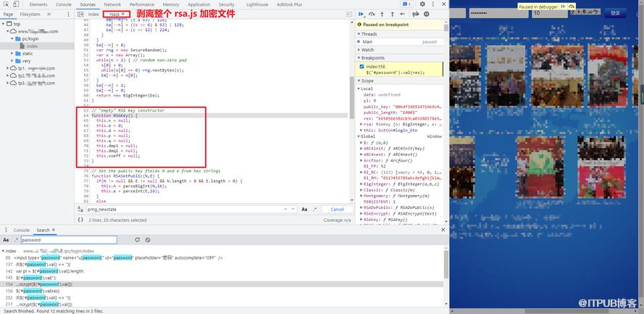
Task: Uncheck the index:156 breakpoint checkbox
Action: (361, 67)
